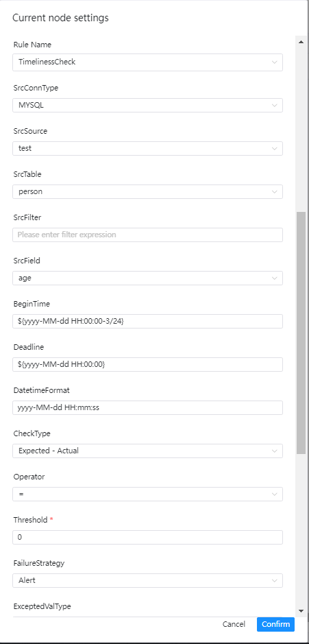Viewport: 309px width, 644px height.
Task: Click the FailureStrategy chevron arrow
Action: [274, 581]
